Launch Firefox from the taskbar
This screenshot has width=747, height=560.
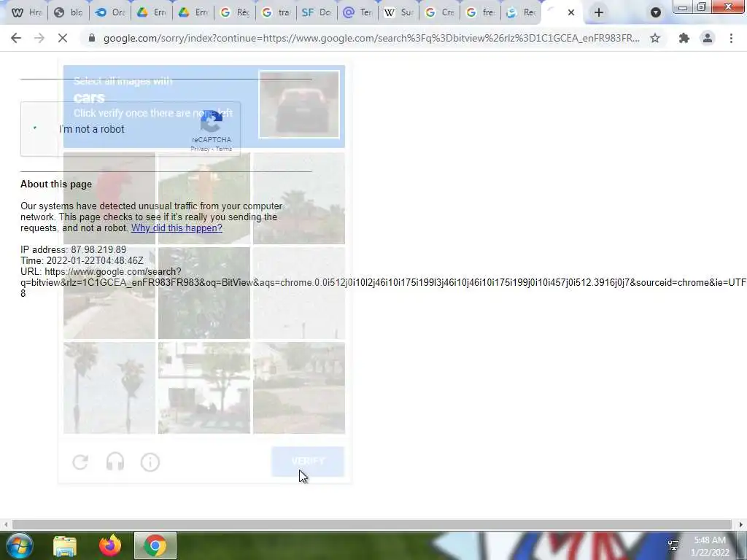110,545
